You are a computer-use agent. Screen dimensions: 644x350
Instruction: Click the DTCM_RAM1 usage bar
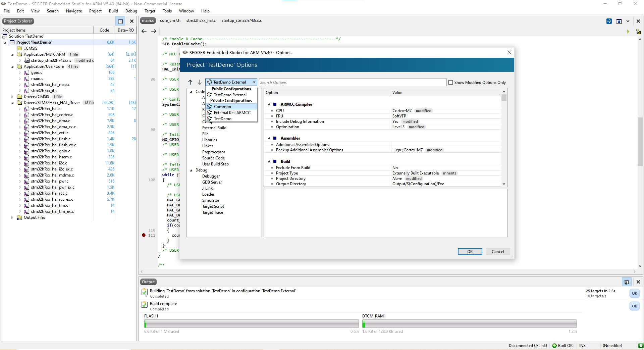click(x=470, y=324)
